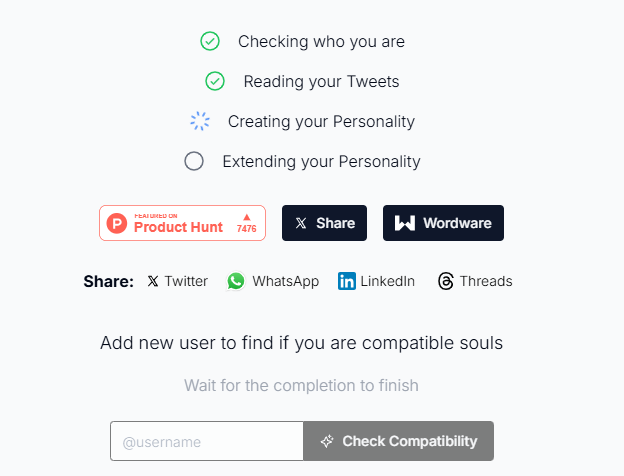Share via the LinkedIn link
The height and width of the screenshot is (476, 624).
(389, 281)
